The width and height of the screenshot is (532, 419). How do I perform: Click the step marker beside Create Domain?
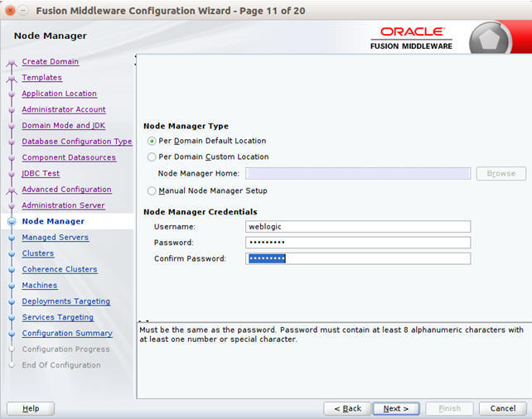click(x=12, y=63)
